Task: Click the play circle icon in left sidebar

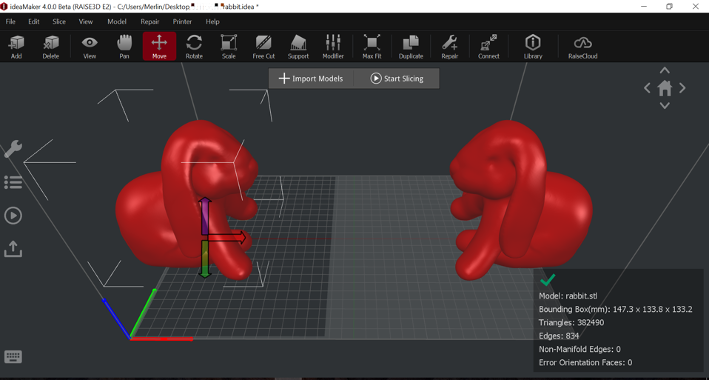Action: pos(13,215)
